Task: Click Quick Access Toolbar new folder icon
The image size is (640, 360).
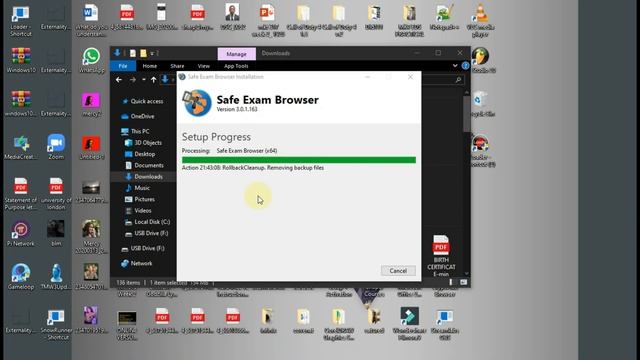Action: point(143,53)
